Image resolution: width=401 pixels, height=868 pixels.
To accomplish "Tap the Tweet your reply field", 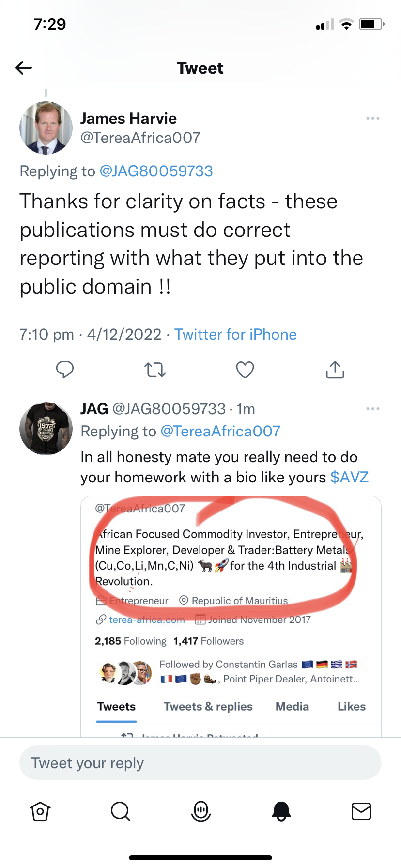I will point(200,763).
